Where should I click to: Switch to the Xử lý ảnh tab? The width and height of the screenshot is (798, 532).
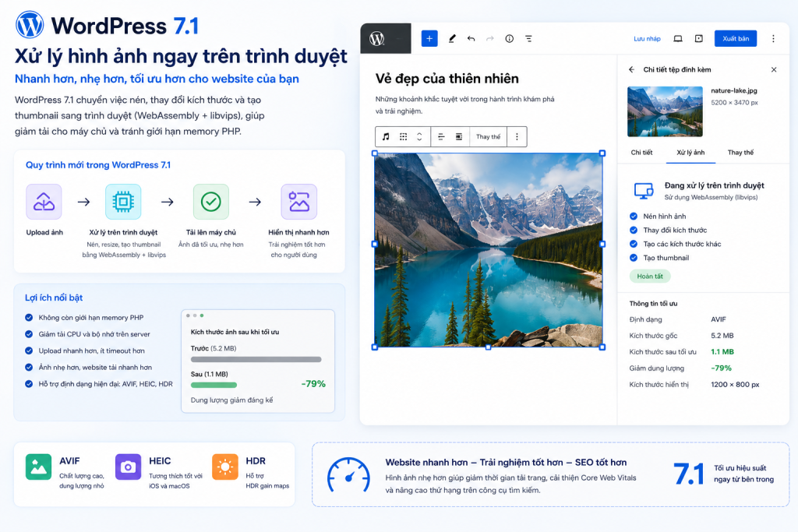tap(690, 153)
